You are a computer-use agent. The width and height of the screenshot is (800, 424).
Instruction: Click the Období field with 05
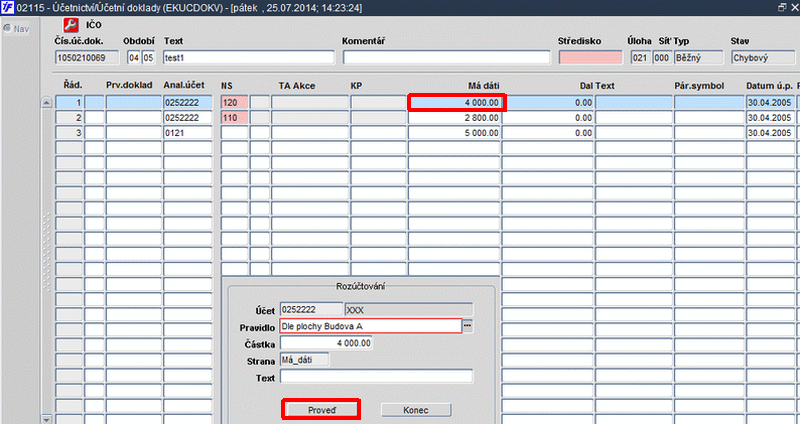[x=148, y=58]
